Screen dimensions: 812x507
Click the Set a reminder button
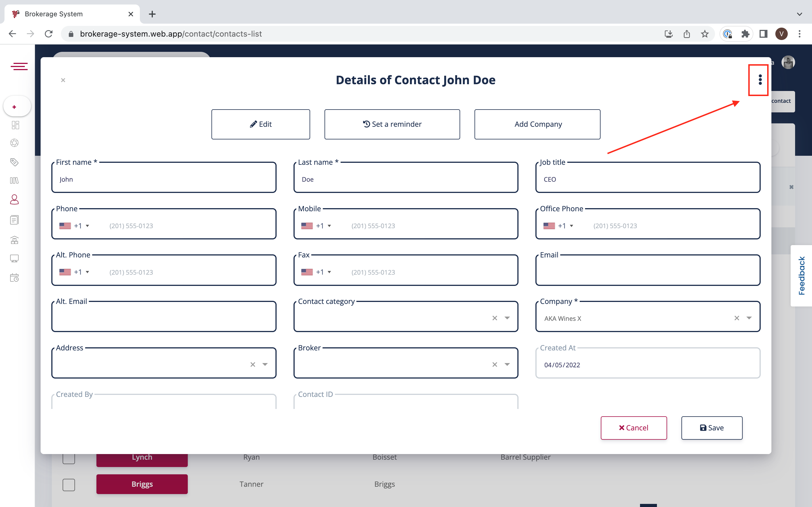coord(392,124)
